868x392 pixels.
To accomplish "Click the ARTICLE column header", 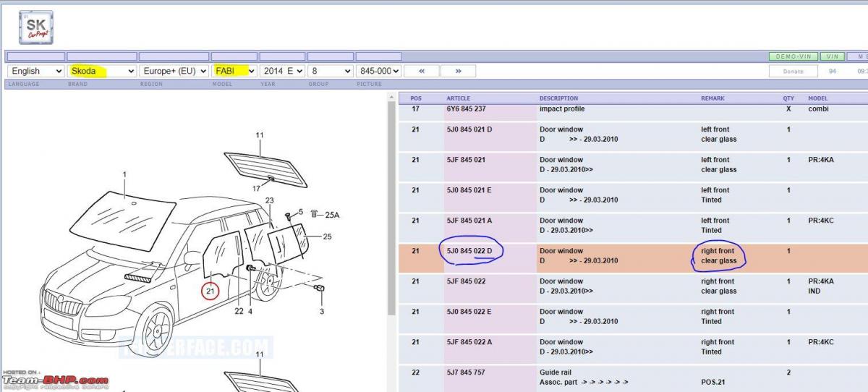I will coord(458,98).
